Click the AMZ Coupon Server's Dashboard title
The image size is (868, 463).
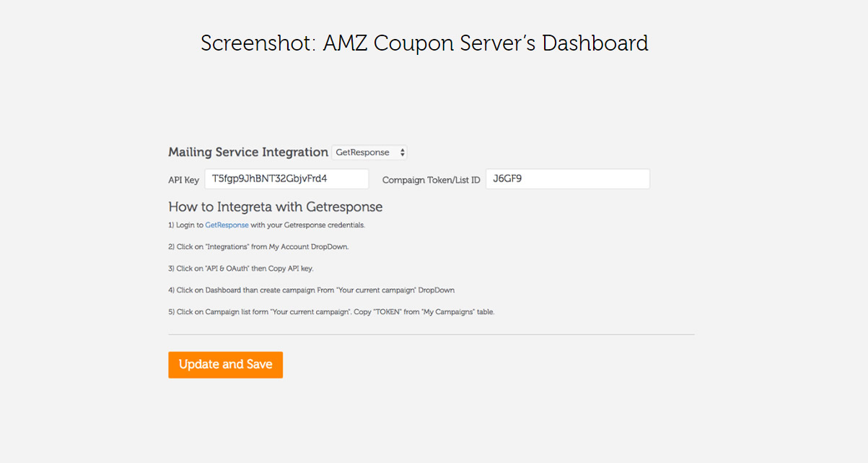click(424, 43)
